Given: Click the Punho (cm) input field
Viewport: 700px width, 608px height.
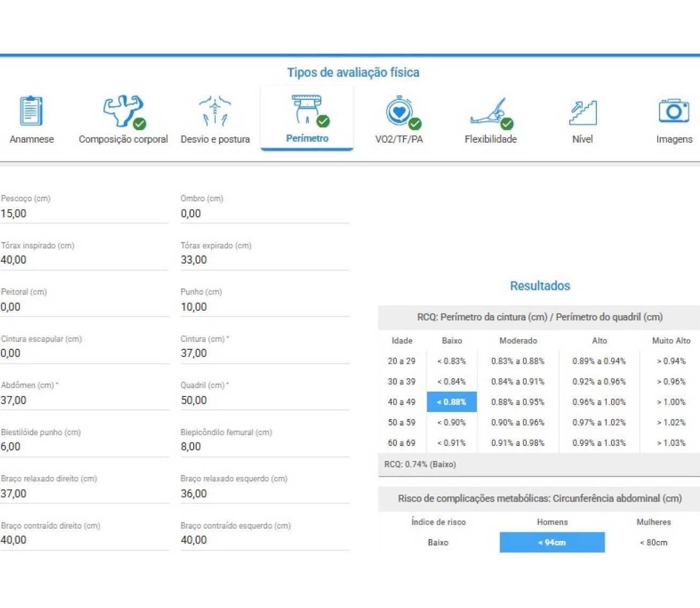Looking at the screenshot, I should tap(264, 307).
